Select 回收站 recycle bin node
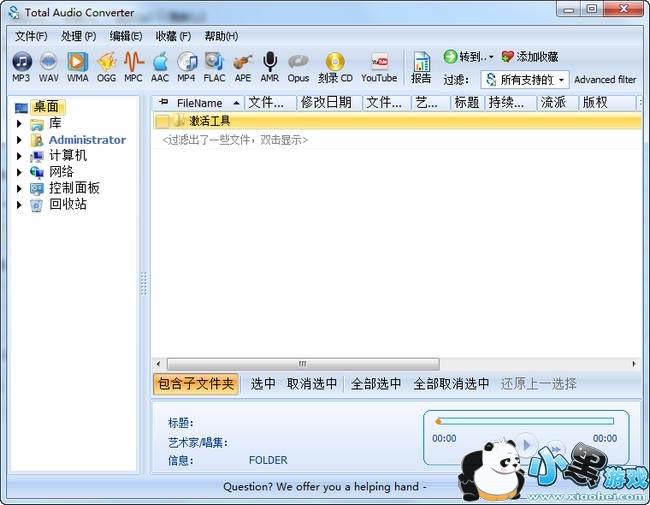Viewport: 650px width, 505px height. [68, 204]
